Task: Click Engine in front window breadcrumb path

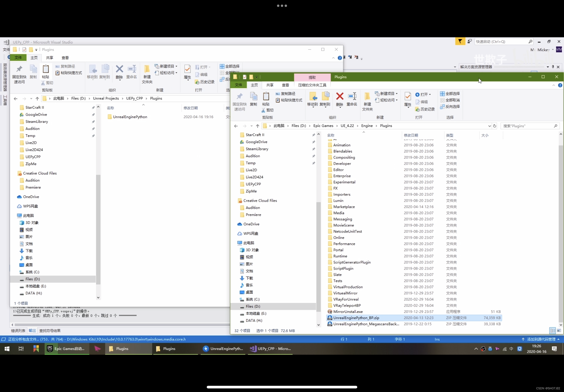Action: (x=367, y=126)
